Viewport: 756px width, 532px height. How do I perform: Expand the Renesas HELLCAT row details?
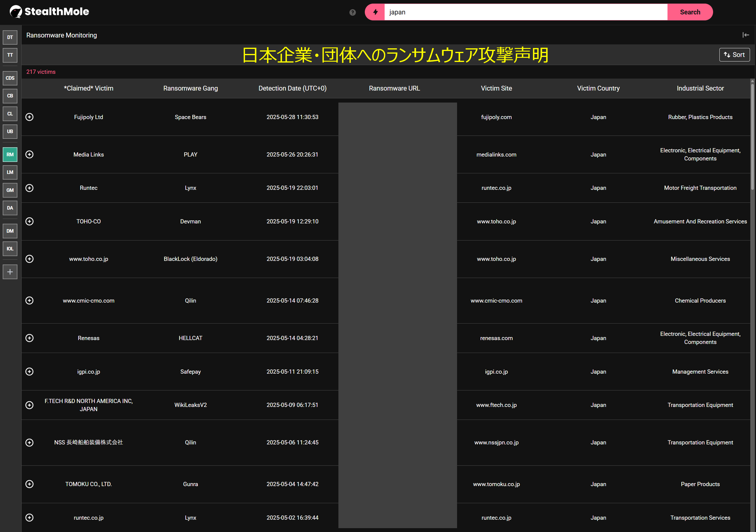pos(29,338)
